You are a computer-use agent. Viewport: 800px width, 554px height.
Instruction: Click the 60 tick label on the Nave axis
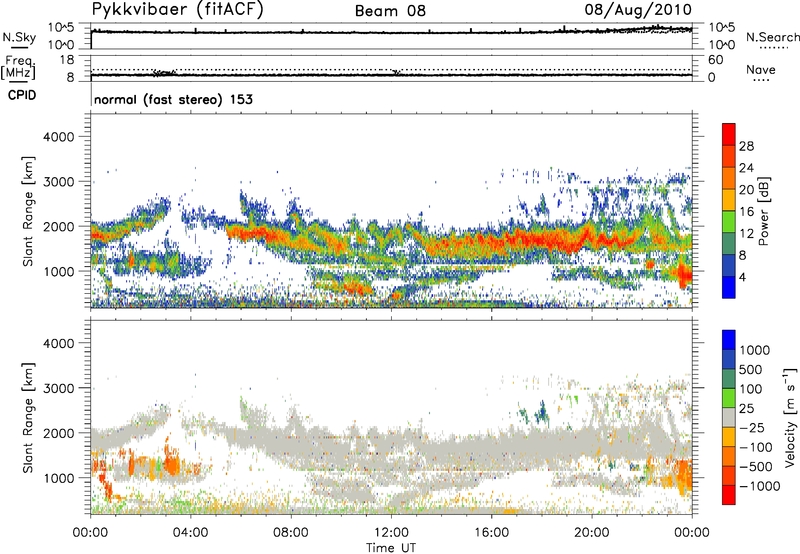[715, 60]
